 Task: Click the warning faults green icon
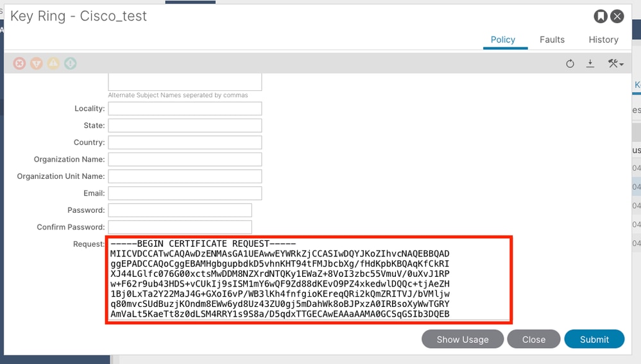71,63
